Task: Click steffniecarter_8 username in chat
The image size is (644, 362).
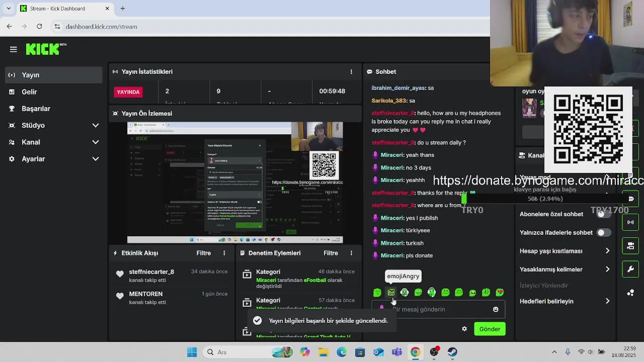Action: (393, 113)
